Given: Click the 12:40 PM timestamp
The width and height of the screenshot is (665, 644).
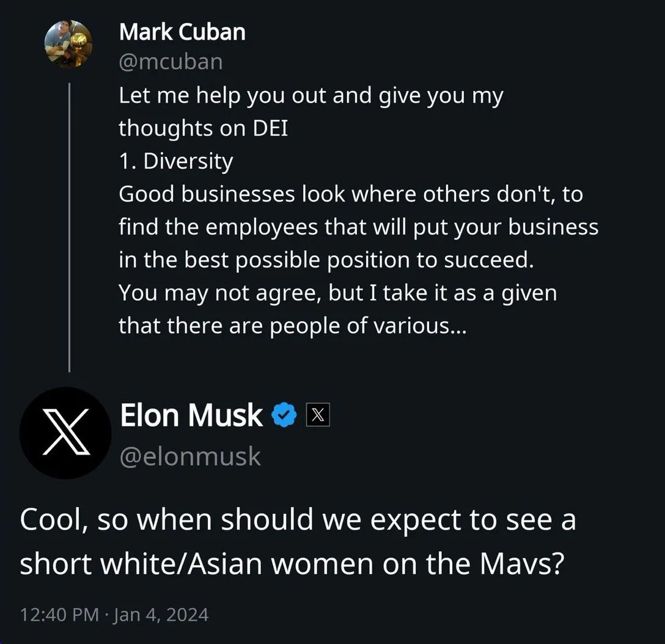Looking at the screenshot, I should (x=59, y=614).
